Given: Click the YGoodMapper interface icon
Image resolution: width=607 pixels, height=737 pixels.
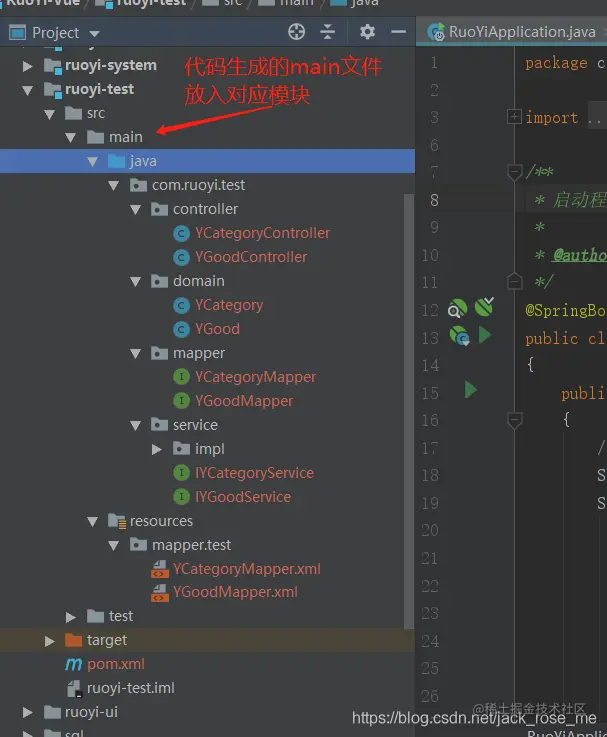Looking at the screenshot, I should click(181, 401).
